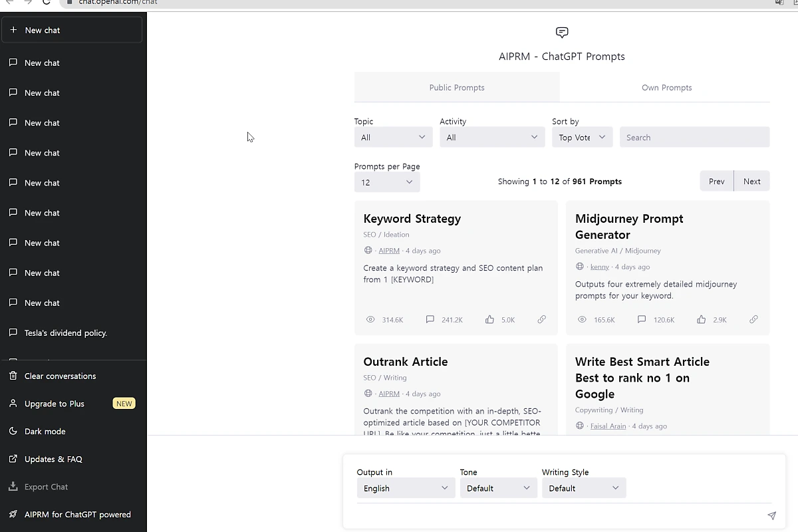This screenshot has width=798, height=532.
Task: Start a New chat from the sidebar button
Action: coord(72,30)
